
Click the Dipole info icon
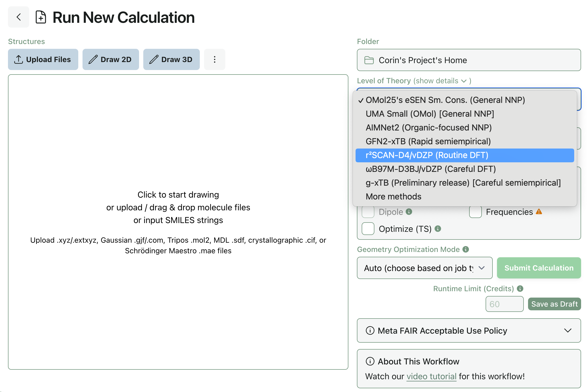[409, 212]
